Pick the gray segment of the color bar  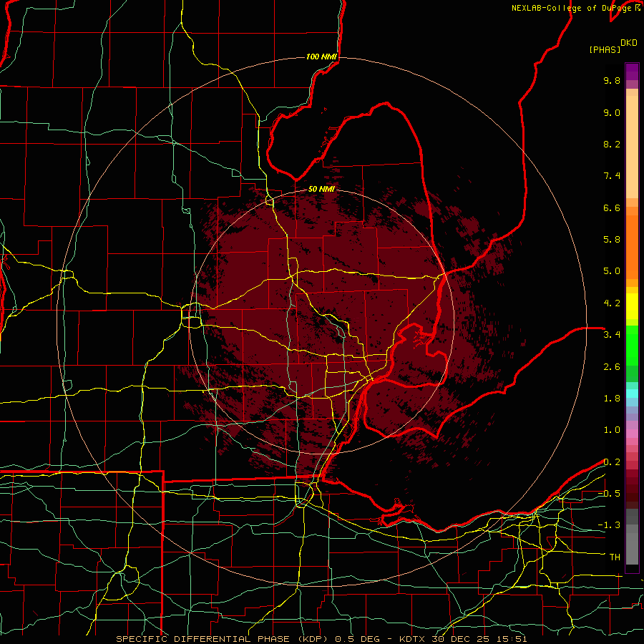632,538
